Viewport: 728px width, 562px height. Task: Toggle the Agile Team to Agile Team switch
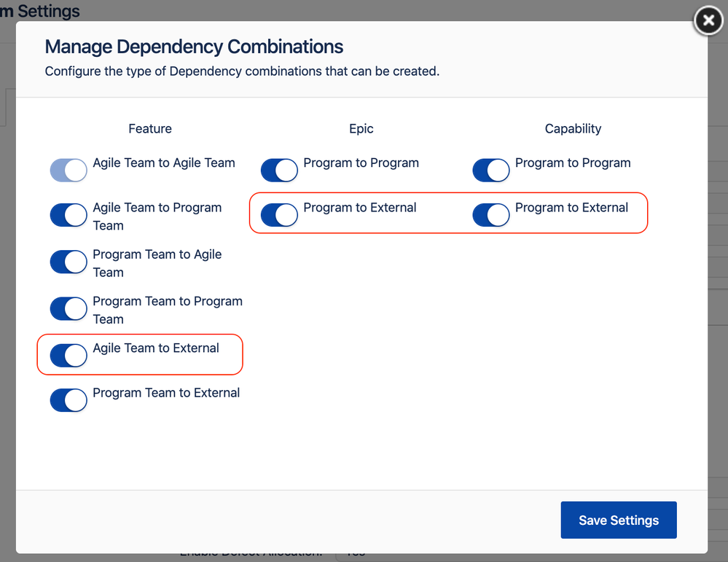(x=69, y=171)
